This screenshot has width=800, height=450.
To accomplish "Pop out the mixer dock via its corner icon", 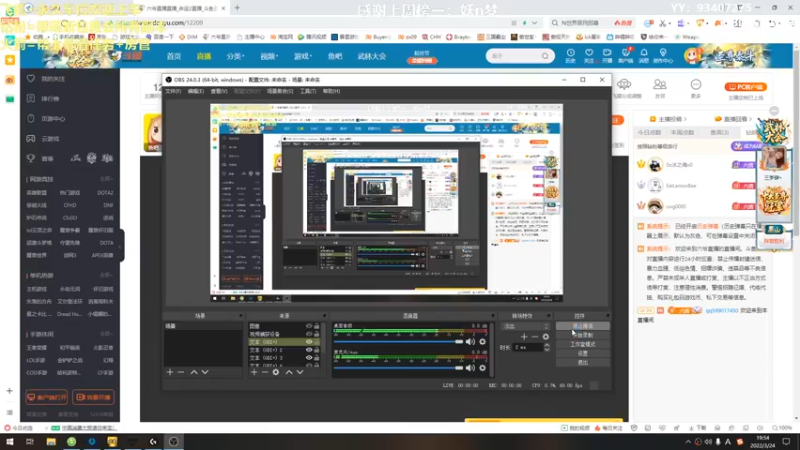I will point(492,316).
